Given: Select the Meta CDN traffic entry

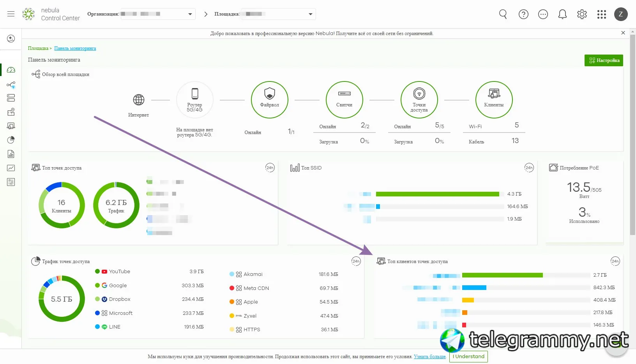Looking at the screenshot, I should click(x=284, y=288).
